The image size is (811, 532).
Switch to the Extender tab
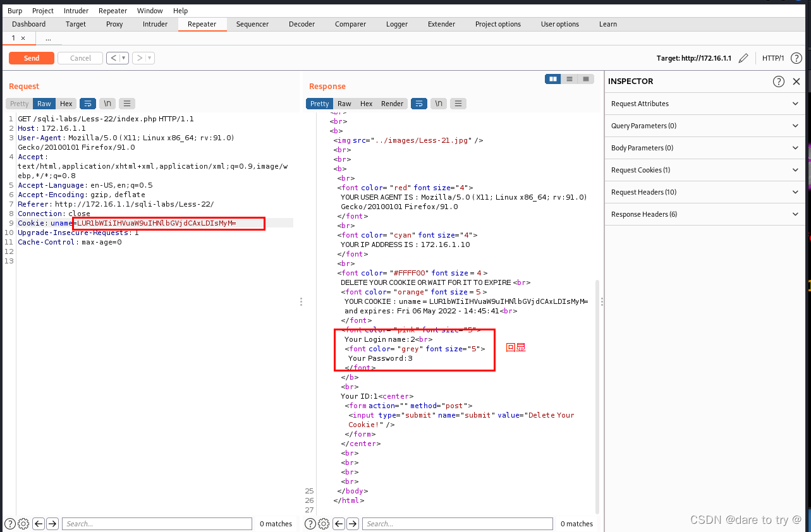441,24
